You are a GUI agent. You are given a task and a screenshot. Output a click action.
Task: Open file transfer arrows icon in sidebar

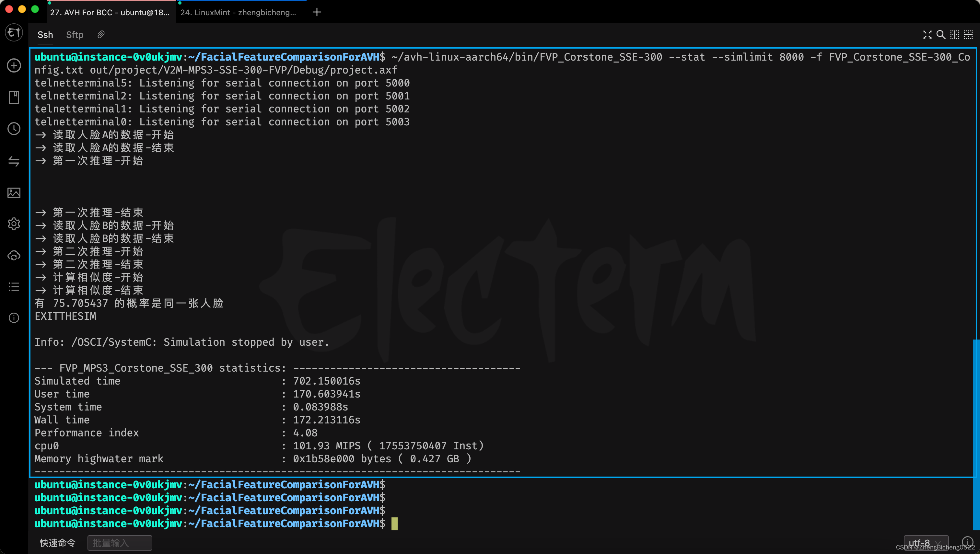(14, 161)
